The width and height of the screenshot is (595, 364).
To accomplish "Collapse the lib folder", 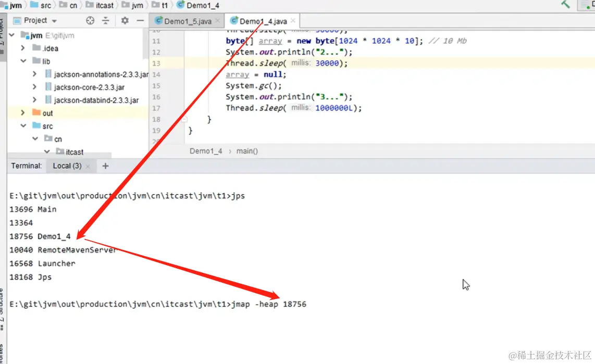I will pyautogui.click(x=23, y=60).
